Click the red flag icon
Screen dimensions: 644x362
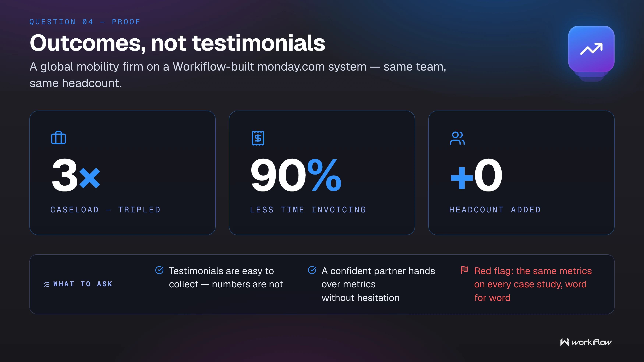(464, 270)
